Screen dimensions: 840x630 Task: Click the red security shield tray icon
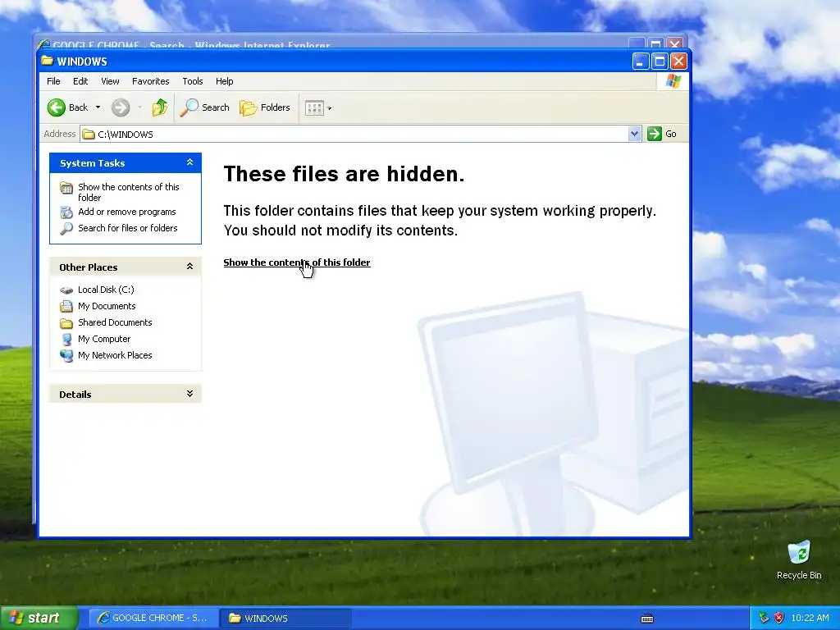[779, 618]
